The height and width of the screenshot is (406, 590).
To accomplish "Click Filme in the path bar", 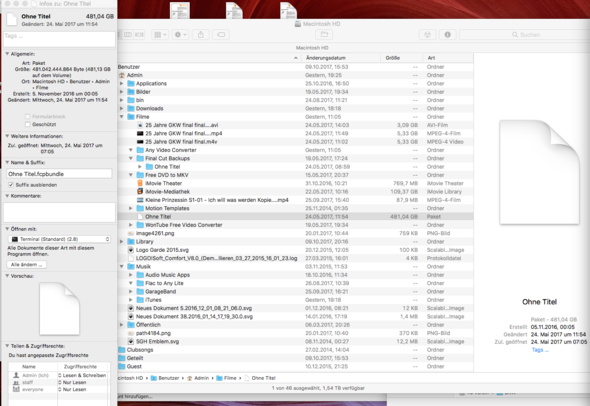I will [x=227, y=378].
